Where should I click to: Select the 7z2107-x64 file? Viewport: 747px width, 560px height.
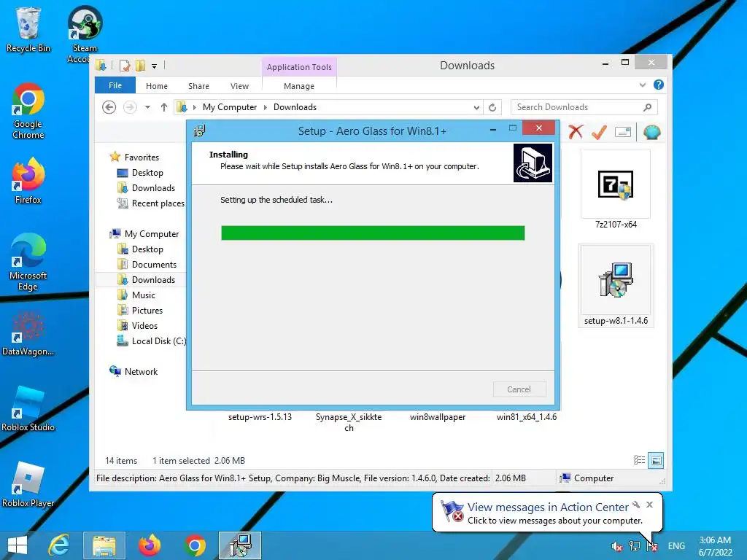(616, 190)
